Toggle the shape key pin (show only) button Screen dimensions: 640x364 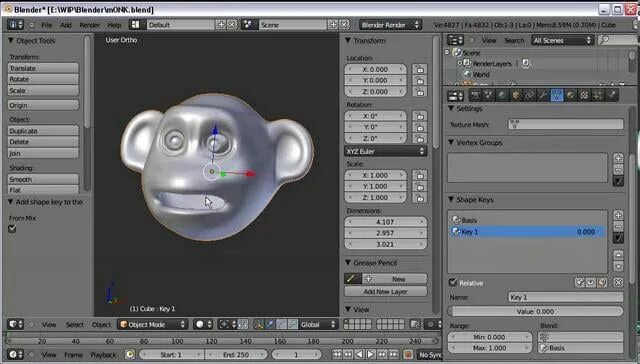[x=580, y=282]
